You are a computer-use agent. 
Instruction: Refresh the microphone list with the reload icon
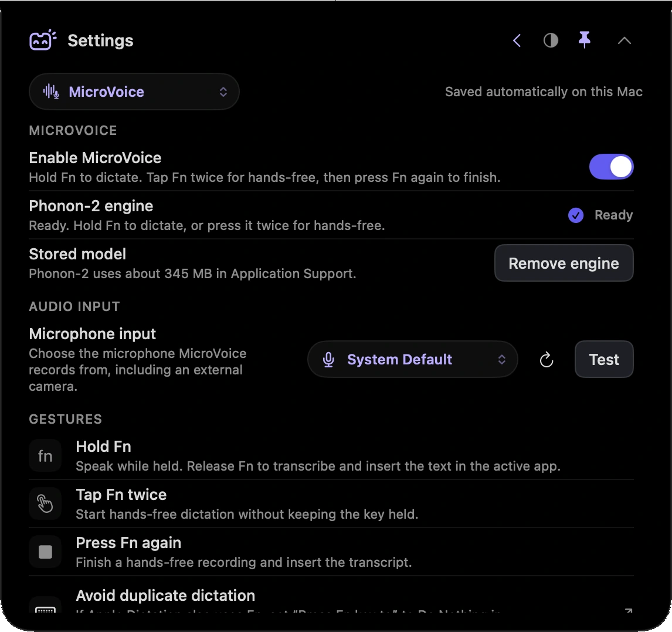[x=547, y=360]
